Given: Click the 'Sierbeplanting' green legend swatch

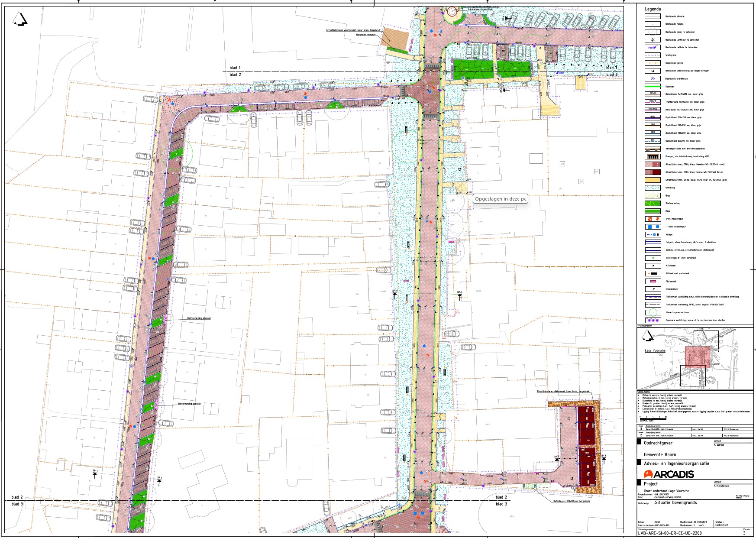Looking at the screenshot, I should [x=653, y=204].
